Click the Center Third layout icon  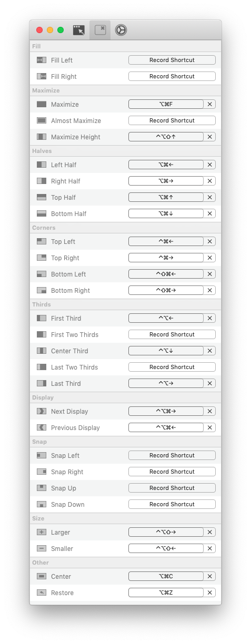[x=42, y=351]
